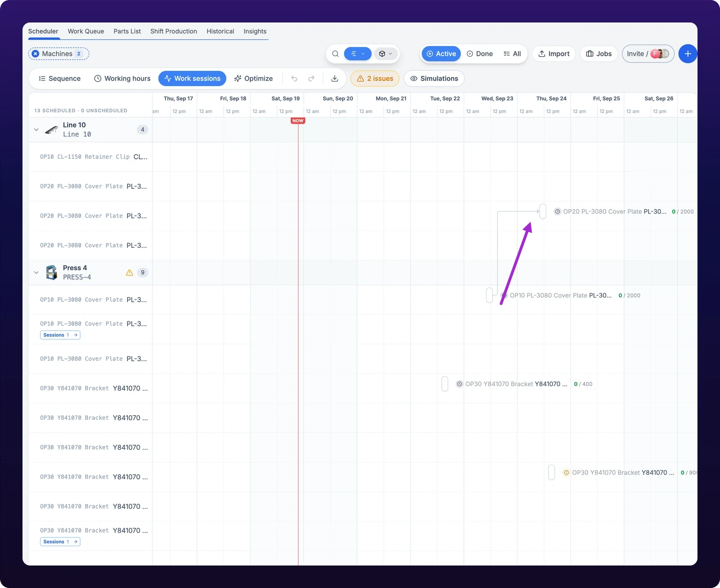Open the Work Queue tab
The height and width of the screenshot is (588, 720).
coord(86,31)
